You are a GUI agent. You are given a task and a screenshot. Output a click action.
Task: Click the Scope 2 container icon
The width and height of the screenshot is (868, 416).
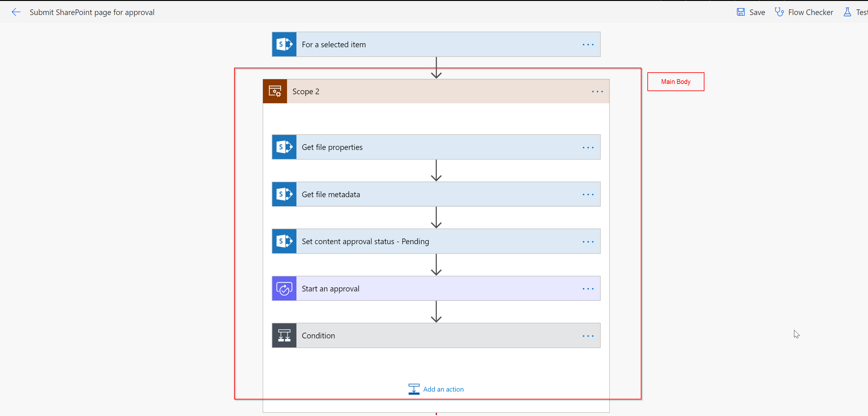pyautogui.click(x=275, y=91)
